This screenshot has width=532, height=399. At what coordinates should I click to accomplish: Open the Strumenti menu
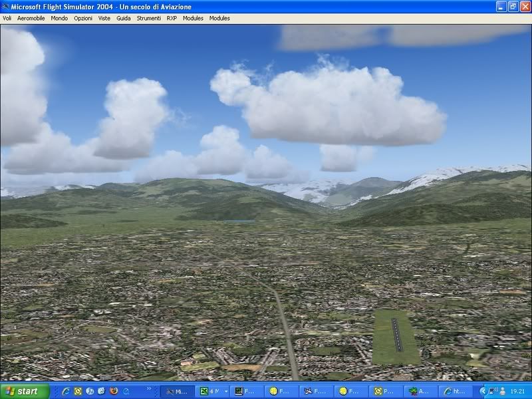[148, 19]
